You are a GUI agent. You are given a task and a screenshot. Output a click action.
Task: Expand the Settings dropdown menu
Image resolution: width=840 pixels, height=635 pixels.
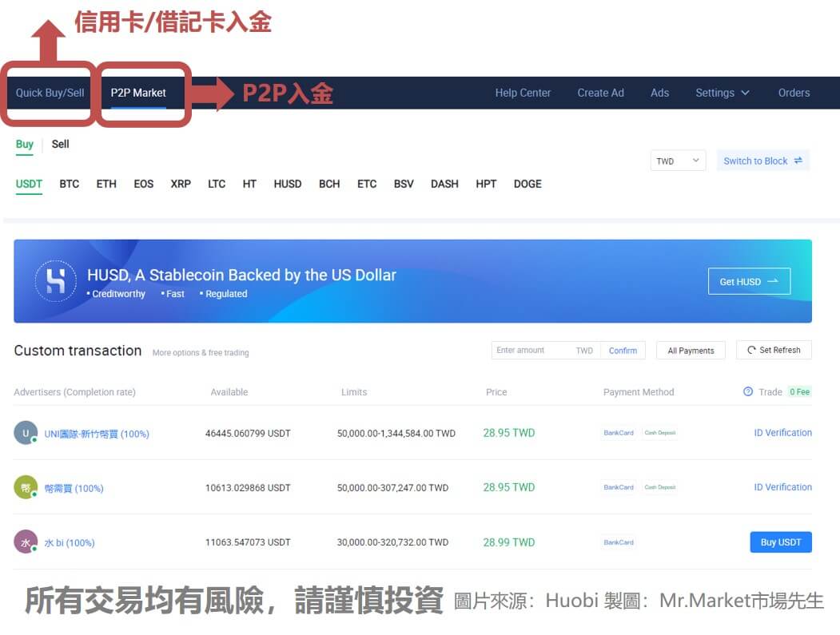click(x=723, y=93)
